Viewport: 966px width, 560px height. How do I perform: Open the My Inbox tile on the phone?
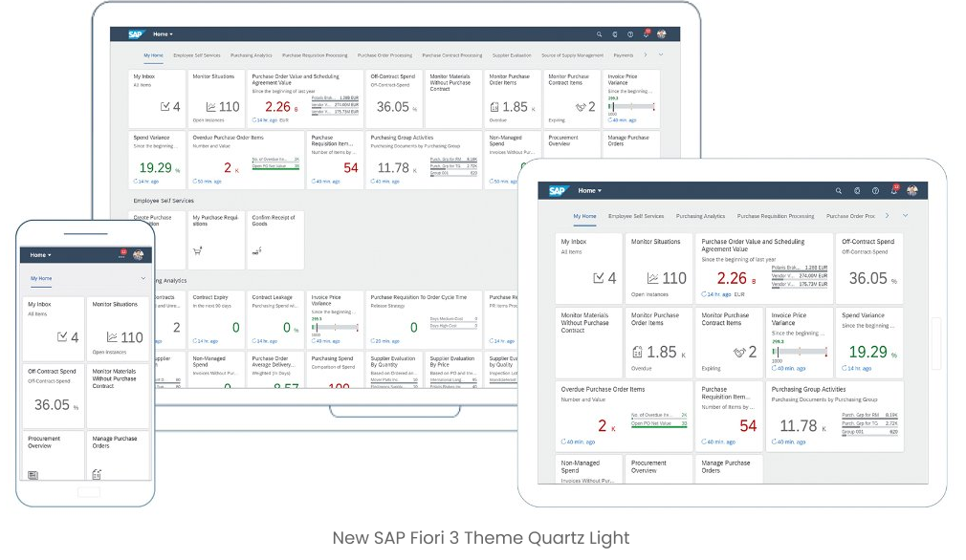pos(54,328)
